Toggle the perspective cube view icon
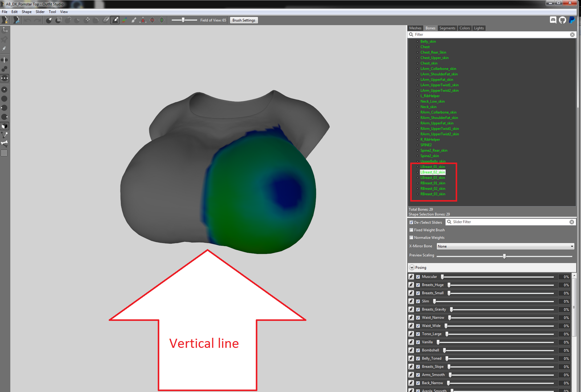The height and width of the screenshot is (392, 581). pos(4,126)
